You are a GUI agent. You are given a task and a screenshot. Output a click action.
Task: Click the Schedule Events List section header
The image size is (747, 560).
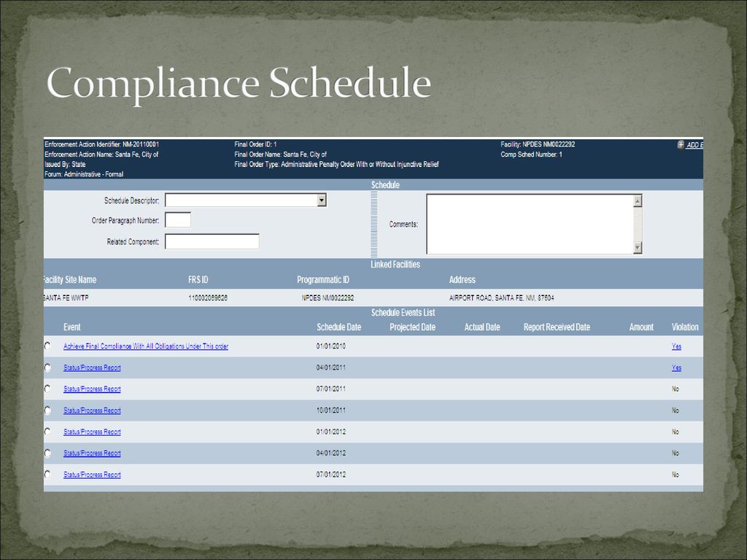point(403,312)
